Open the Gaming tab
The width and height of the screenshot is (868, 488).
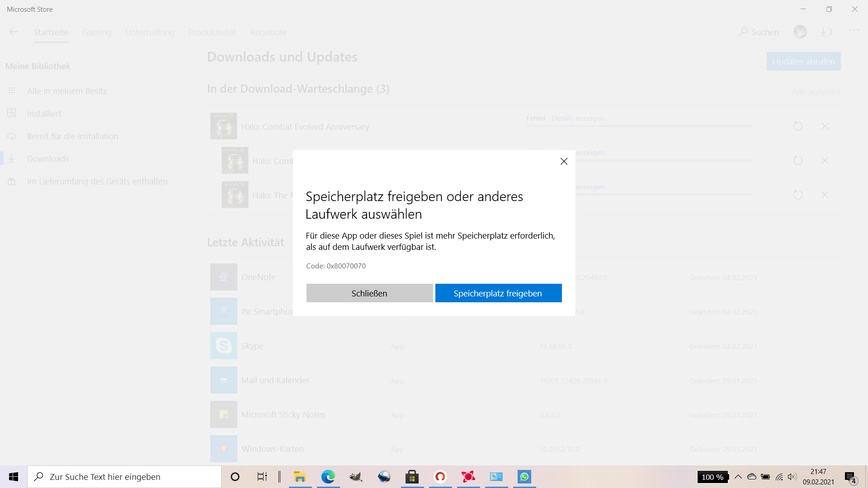coord(97,32)
